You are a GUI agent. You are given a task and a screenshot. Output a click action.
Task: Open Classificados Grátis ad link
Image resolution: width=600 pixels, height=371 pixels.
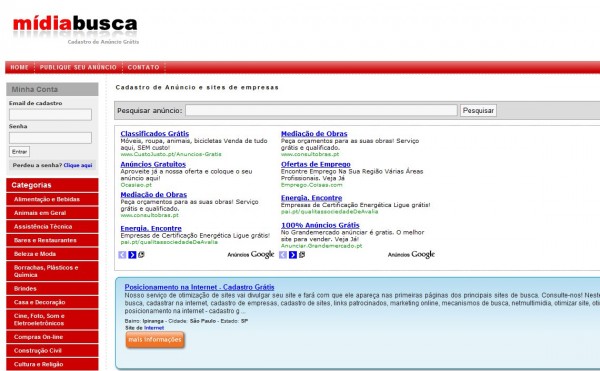point(155,133)
